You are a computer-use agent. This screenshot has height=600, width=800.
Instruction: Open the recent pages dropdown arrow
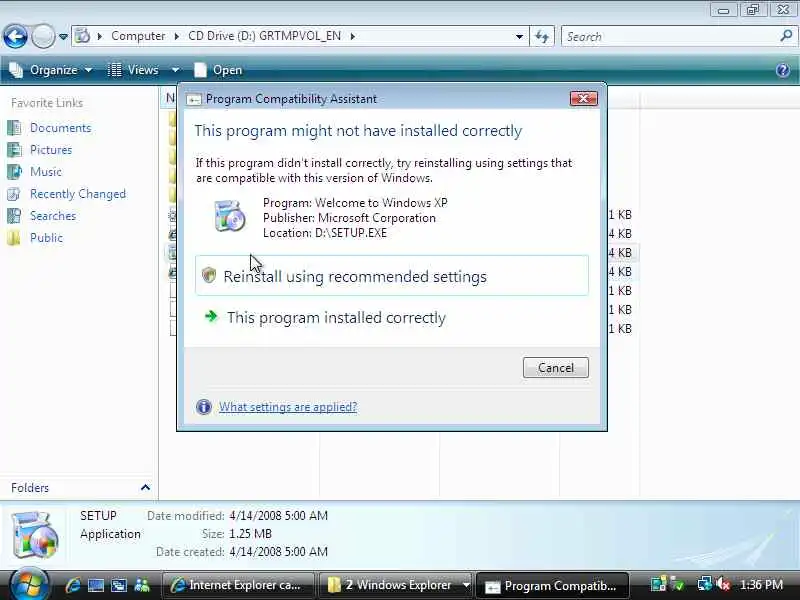tap(63, 37)
